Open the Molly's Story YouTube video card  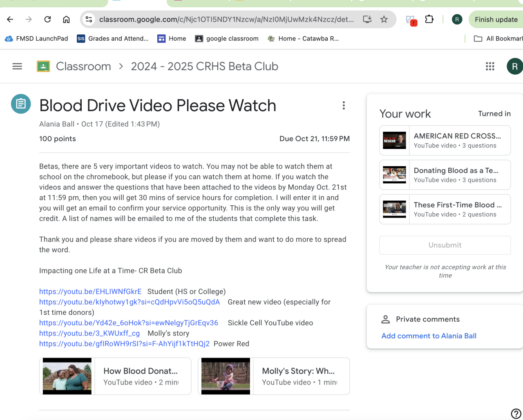[x=274, y=376]
